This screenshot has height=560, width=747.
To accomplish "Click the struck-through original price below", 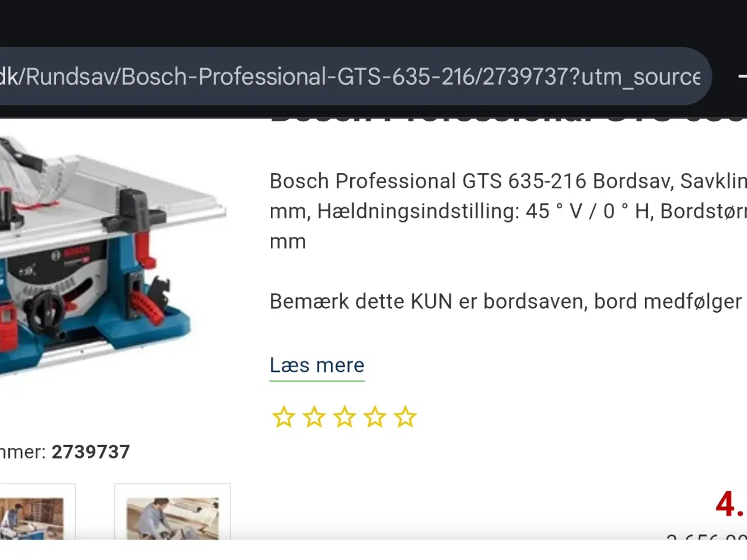I will [x=707, y=537].
